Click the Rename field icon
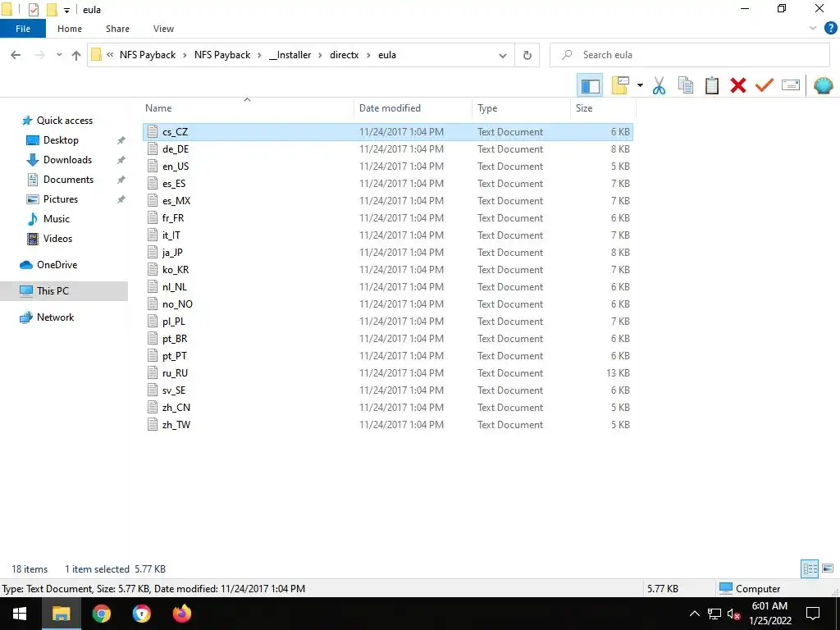 coord(791,85)
